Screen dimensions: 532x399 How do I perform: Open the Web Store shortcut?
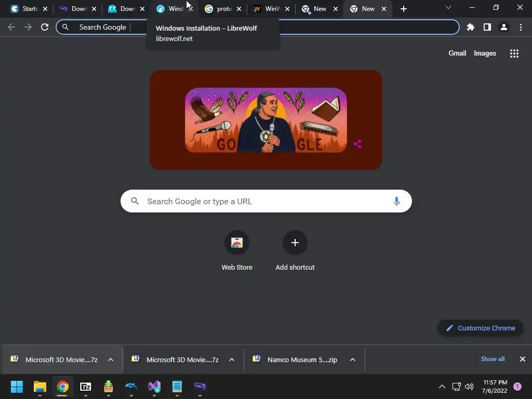click(237, 251)
